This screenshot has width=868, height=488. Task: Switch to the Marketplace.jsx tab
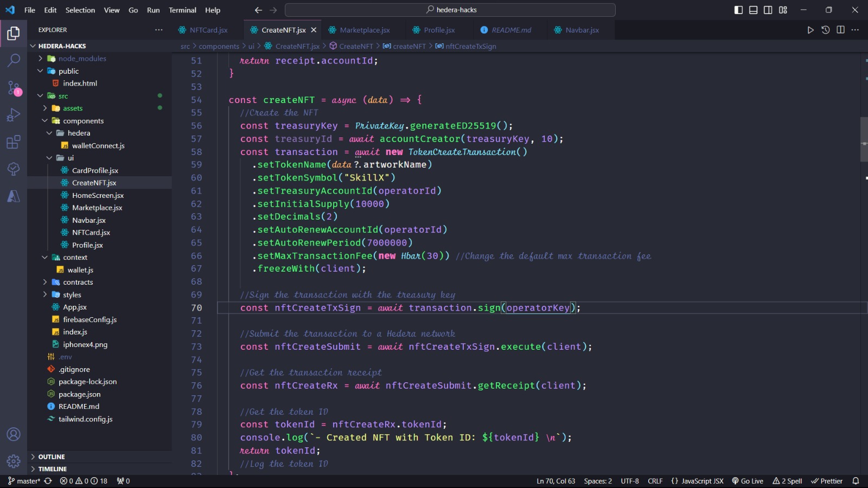click(365, 30)
